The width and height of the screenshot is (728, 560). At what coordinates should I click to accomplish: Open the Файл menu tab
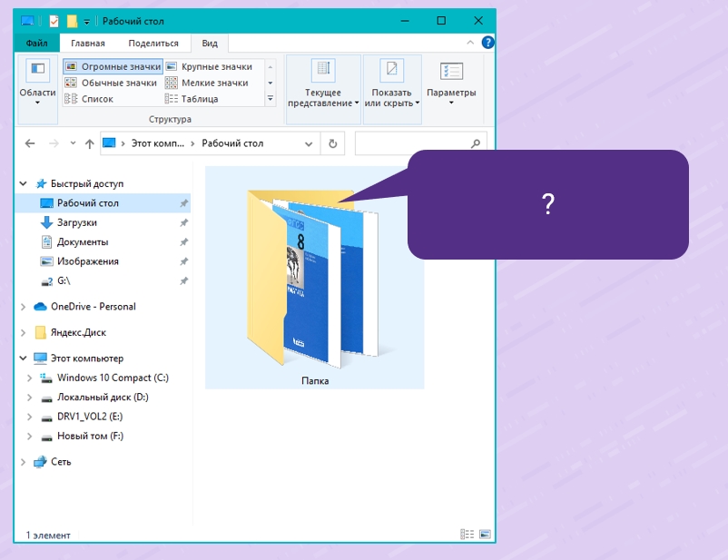point(36,43)
